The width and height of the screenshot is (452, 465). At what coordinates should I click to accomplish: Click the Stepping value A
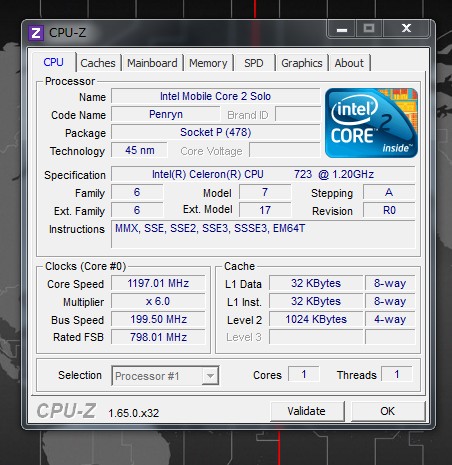click(389, 192)
